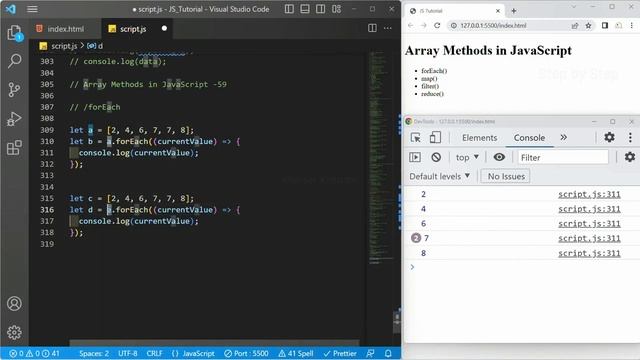
Task: Switch to the script.js editor tab
Action: click(133, 29)
